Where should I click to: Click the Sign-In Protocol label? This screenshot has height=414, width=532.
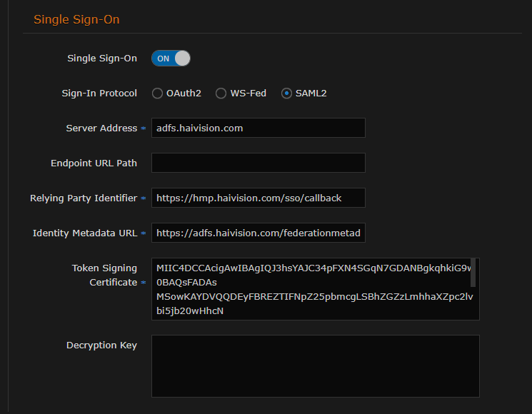[99, 94]
